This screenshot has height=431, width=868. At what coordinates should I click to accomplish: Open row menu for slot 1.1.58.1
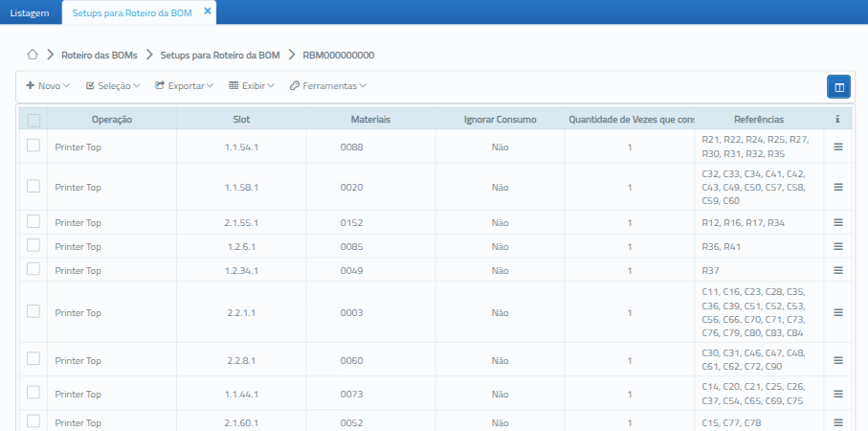(837, 188)
